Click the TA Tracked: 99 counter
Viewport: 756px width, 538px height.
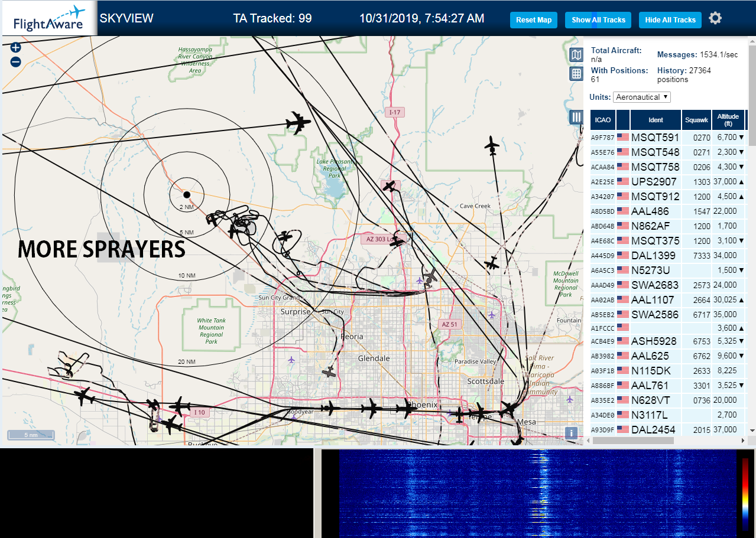[x=272, y=18]
